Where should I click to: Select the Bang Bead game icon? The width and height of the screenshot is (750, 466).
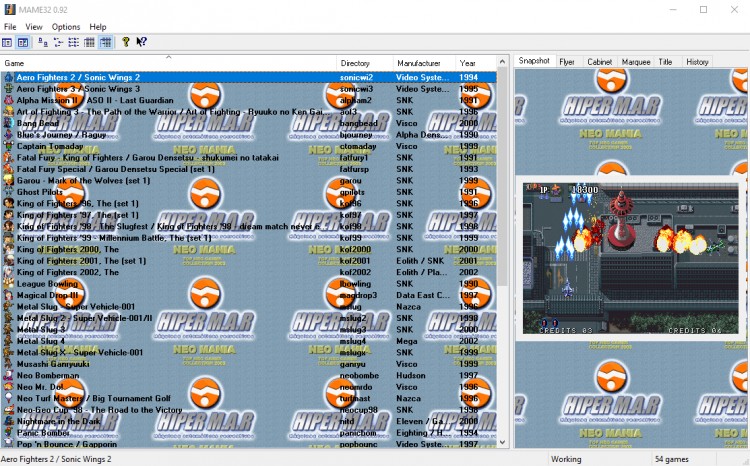tap(9, 123)
